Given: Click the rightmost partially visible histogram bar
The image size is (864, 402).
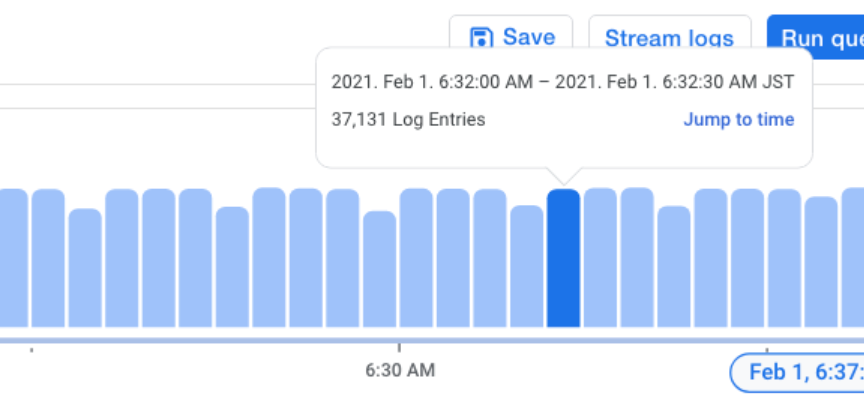Looking at the screenshot, I should [x=853, y=257].
